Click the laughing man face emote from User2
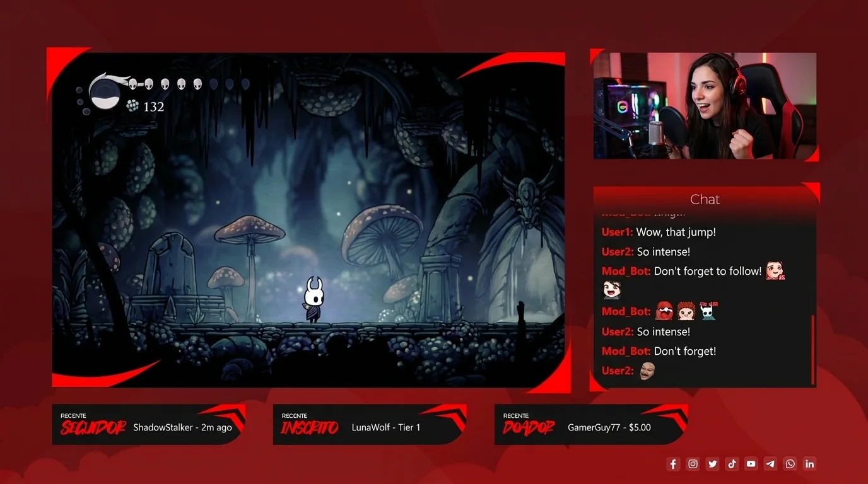 pos(647,371)
